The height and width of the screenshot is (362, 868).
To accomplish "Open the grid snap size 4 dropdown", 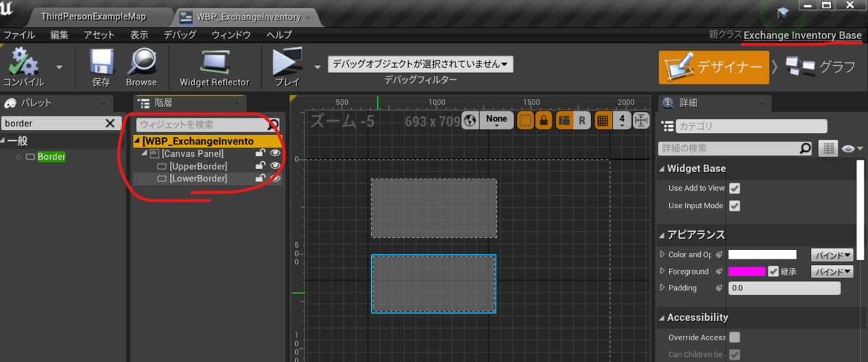I will pyautogui.click(x=622, y=121).
